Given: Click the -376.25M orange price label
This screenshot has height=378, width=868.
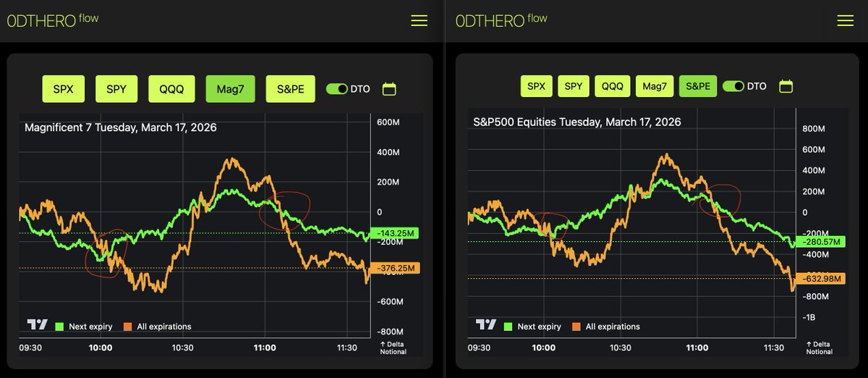Looking at the screenshot, I should coord(396,268).
